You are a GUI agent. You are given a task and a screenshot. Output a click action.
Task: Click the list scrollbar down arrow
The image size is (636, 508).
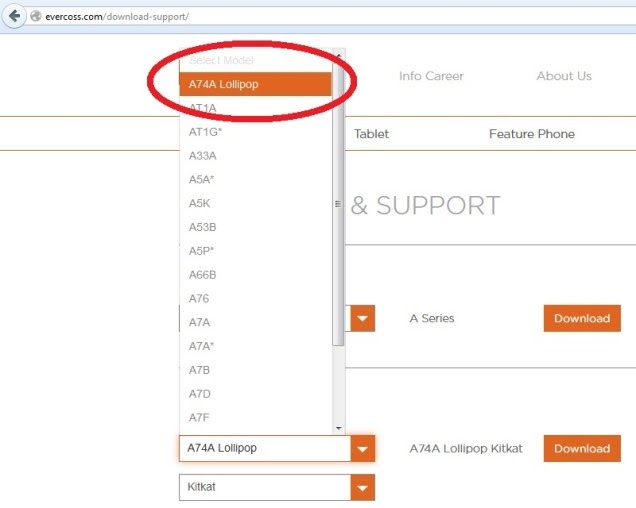339,428
